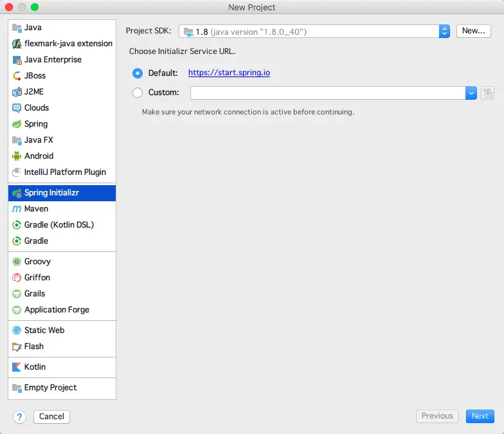This screenshot has width=504, height=434.
Task: Pick Gradle label
Action: click(36, 241)
